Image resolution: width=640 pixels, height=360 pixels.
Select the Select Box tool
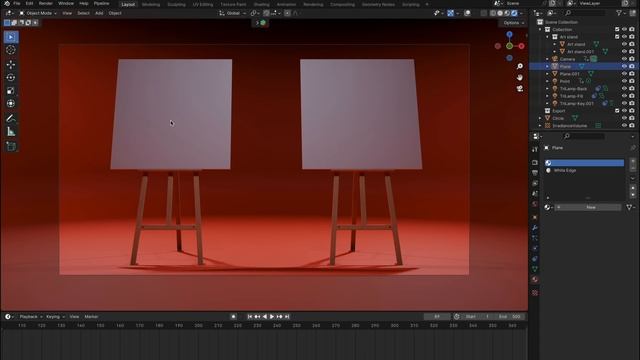pos(11,37)
